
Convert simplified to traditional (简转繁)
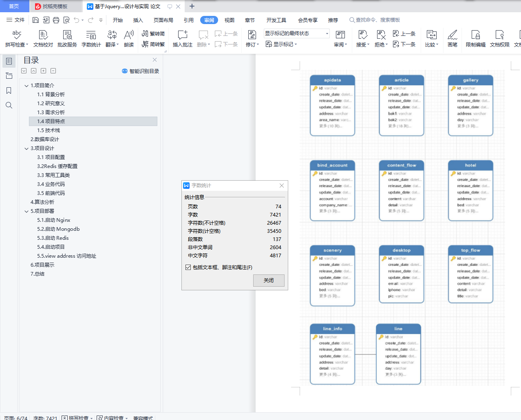click(153, 44)
